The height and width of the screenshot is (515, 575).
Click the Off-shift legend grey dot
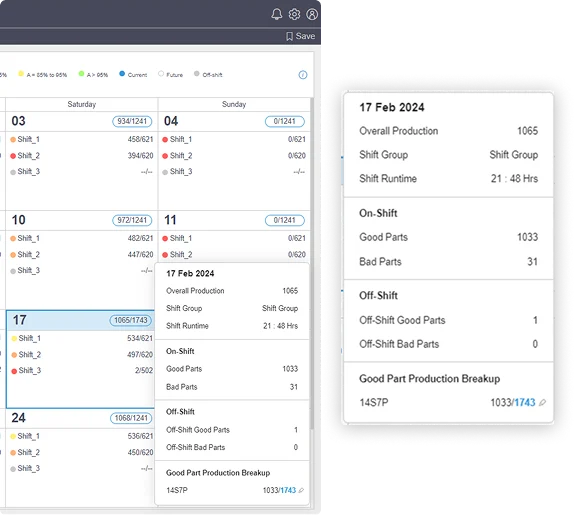tap(197, 74)
